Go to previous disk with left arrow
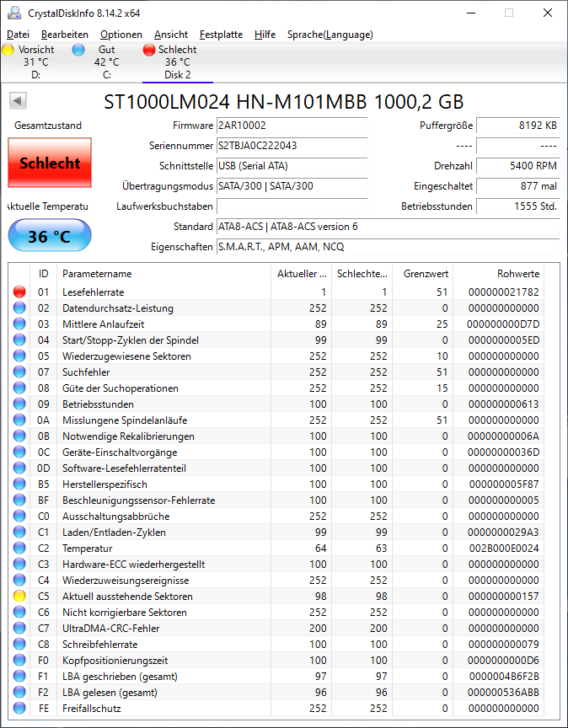The image size is (568, 728). coord(18,100)
